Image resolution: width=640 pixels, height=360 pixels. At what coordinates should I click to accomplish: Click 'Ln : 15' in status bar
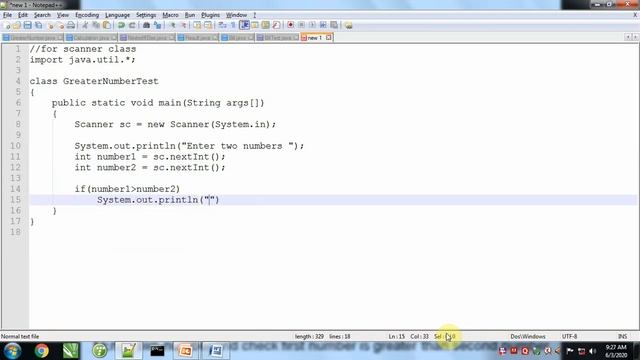[396, 336]
